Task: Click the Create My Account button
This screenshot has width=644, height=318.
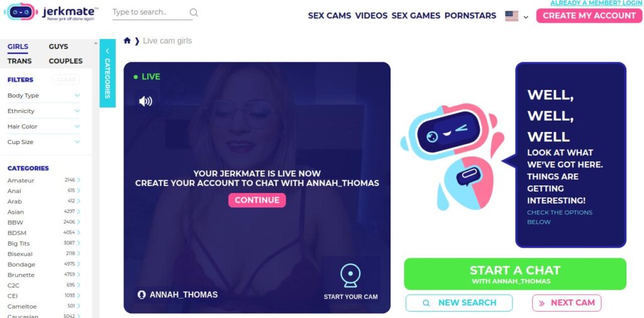Action: click(x=589, y=16)
